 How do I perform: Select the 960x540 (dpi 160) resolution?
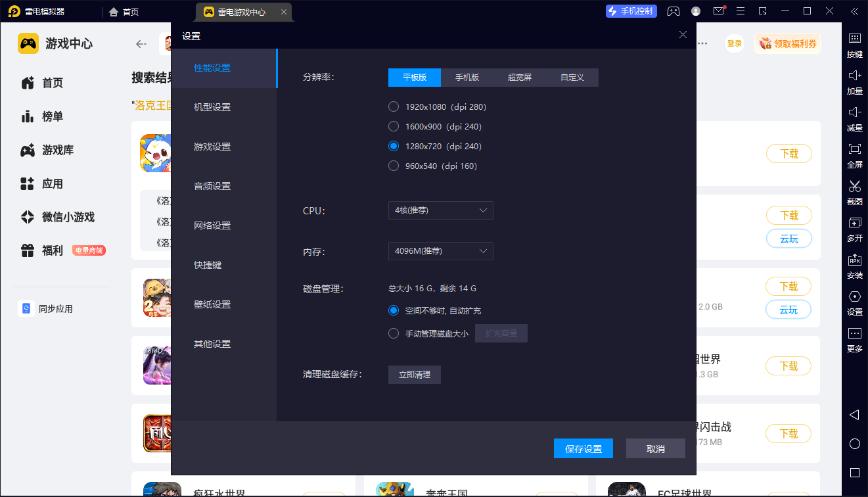click(433, 166)
